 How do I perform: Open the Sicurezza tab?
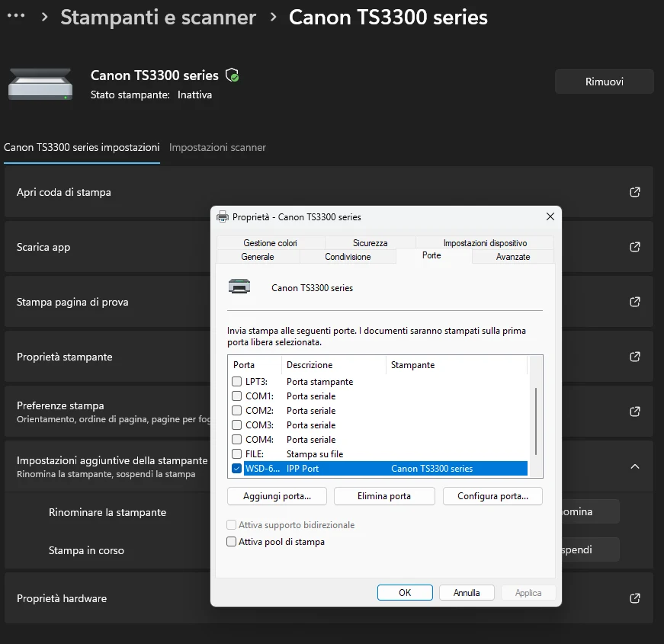[x=370, y=242]
